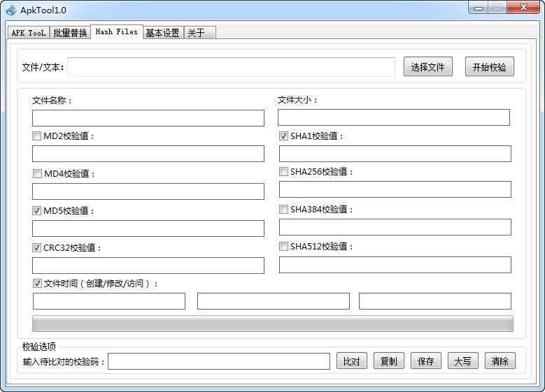Click the 文件/文本 path input field
This screenshot has width=545, height=392.
point(231,66)
